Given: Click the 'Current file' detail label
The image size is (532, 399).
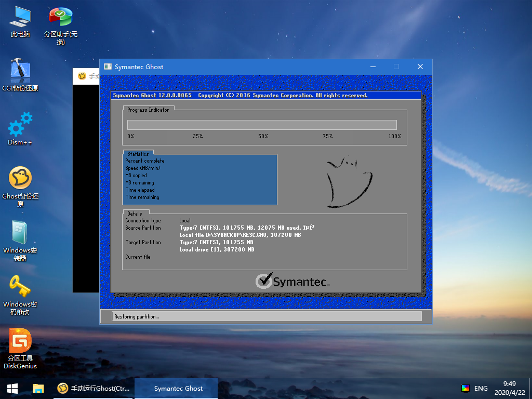Looking at the screenshot, I should click(138, 257).
